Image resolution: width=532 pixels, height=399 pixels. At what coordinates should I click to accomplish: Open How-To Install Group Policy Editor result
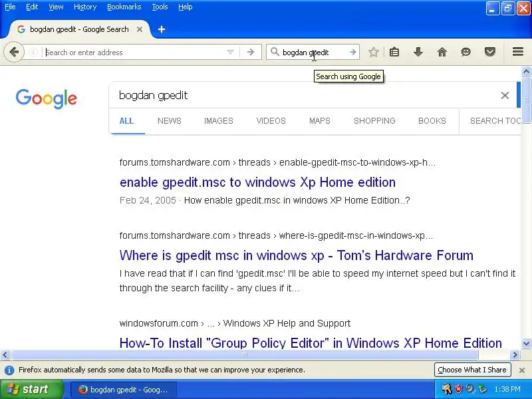[311, 343]
